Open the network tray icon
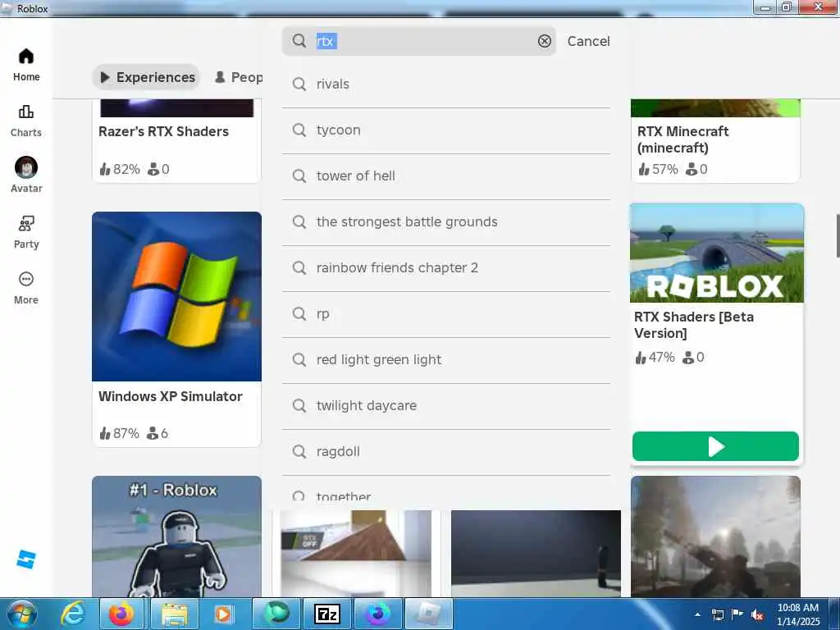This screenshot has width=840, height=630. pos(717,614)
